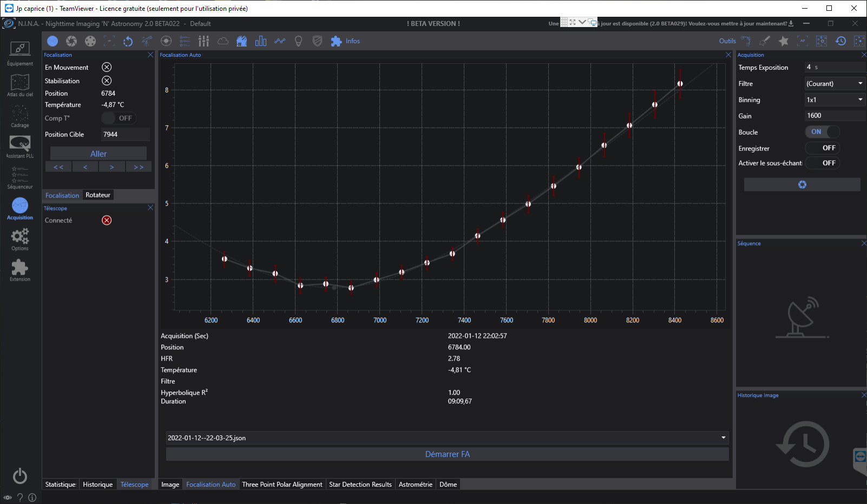Screen dimensions: 867x504
Task: Turn off the Boucle loop switch
Action: point(822,132)
